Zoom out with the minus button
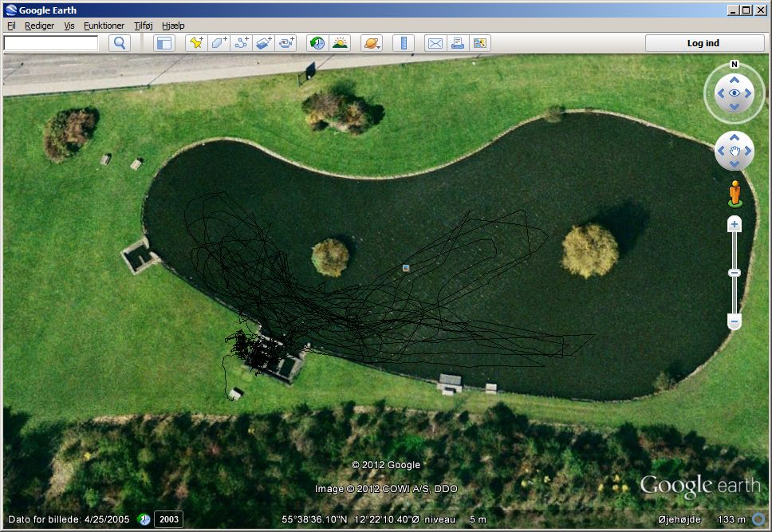This screenshot has width=772, height=532. coord(734,321)
